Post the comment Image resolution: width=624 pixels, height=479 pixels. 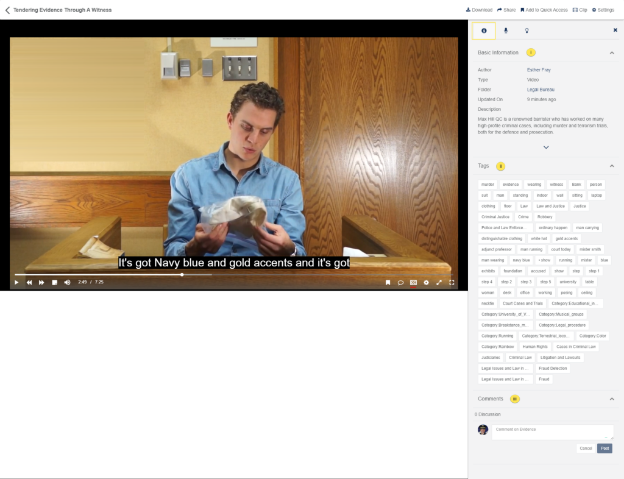tap(605, 448)
